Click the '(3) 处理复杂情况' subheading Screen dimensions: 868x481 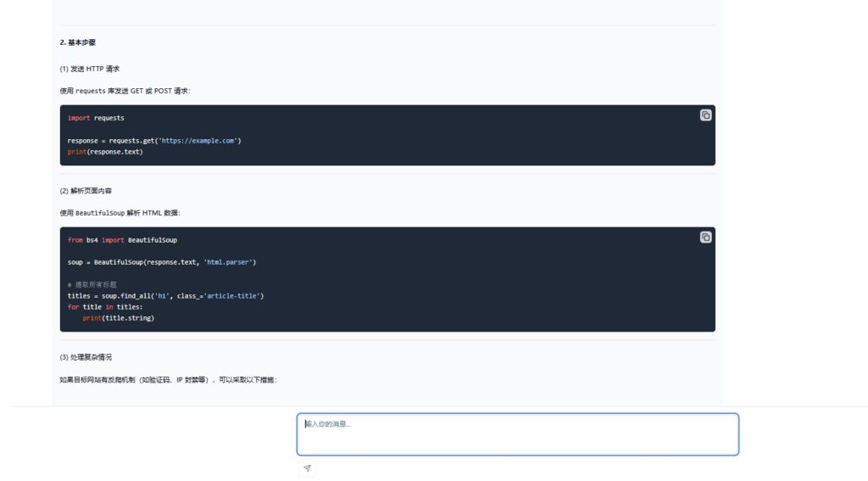coord(92,357)
